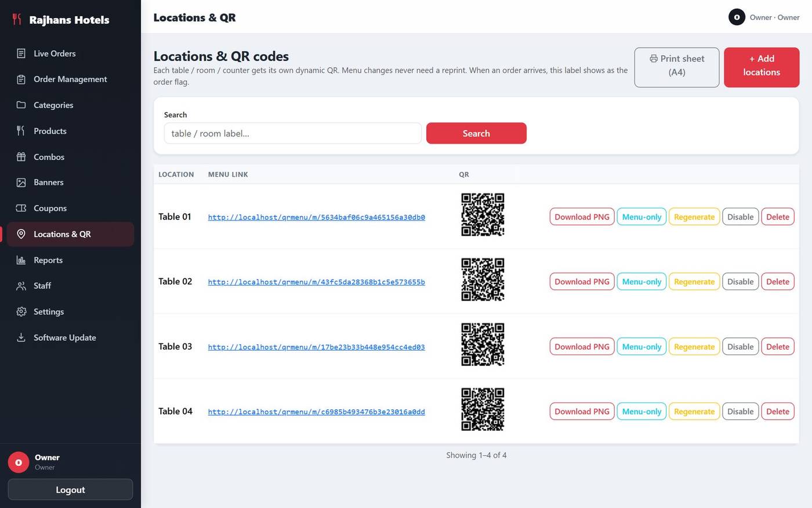Screen dimensions: 812x508
Task: Open the Table 02 menu link
Action: [x=316, y=282]
